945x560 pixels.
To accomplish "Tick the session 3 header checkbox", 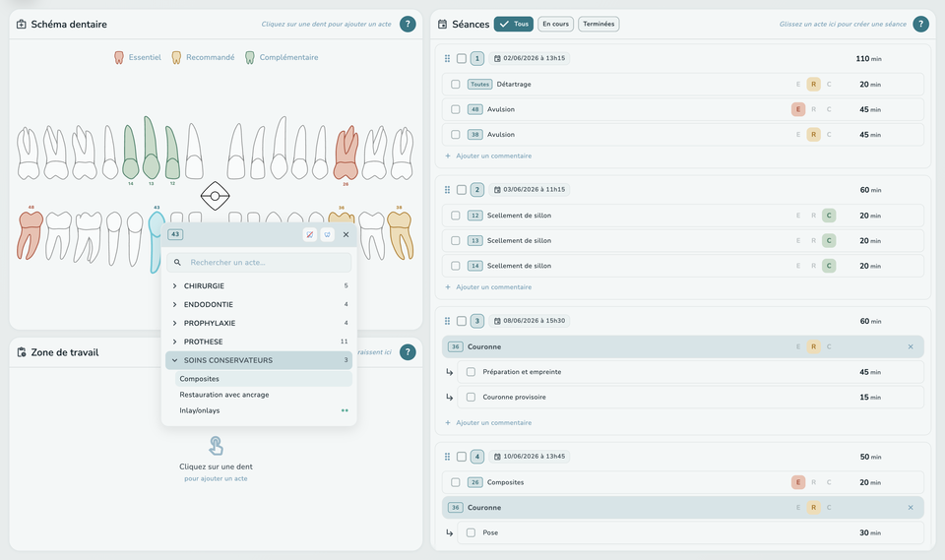I will [462, 321].
